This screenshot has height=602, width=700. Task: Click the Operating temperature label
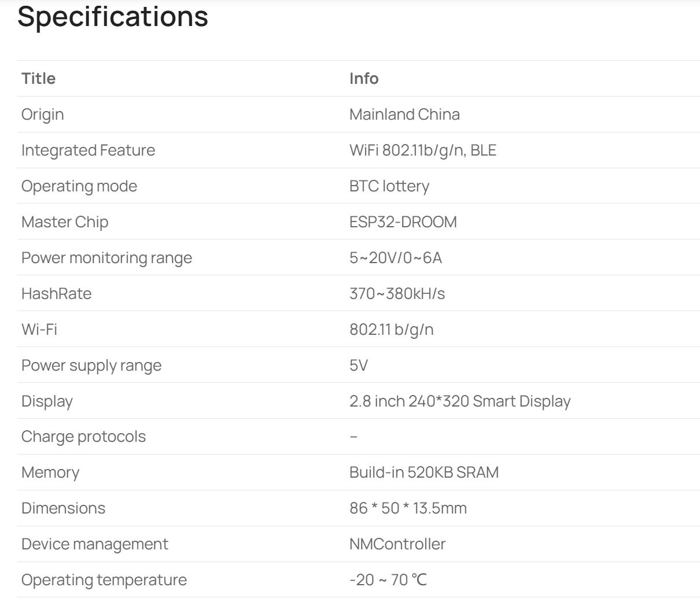point(104,580)
